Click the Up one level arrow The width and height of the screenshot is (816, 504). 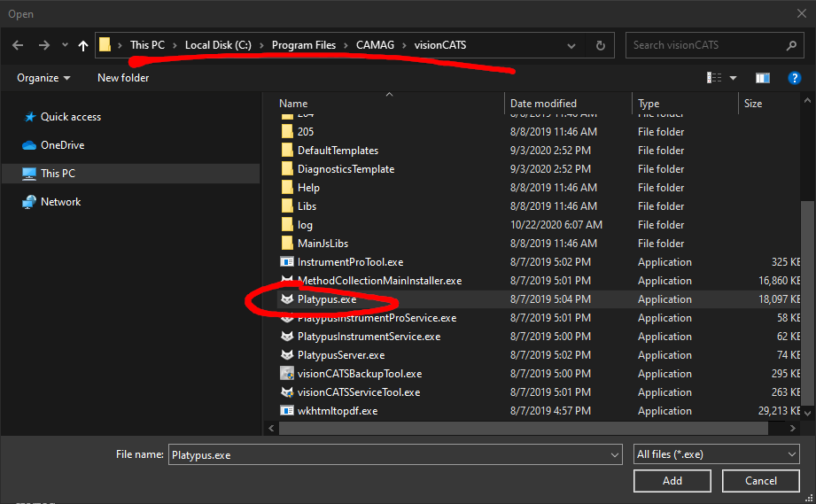point(83,45)
